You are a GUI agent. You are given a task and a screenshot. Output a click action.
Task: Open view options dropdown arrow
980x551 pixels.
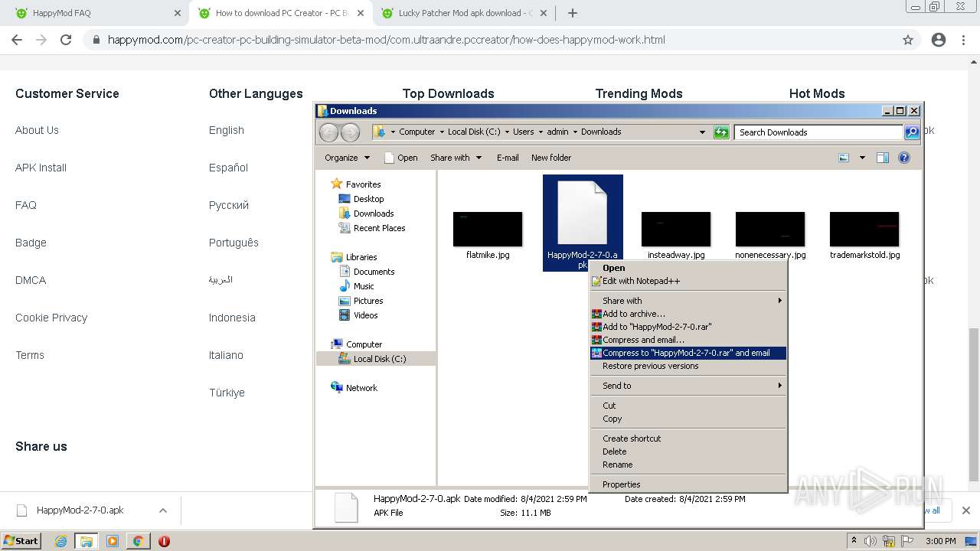(x=862, y=158)
